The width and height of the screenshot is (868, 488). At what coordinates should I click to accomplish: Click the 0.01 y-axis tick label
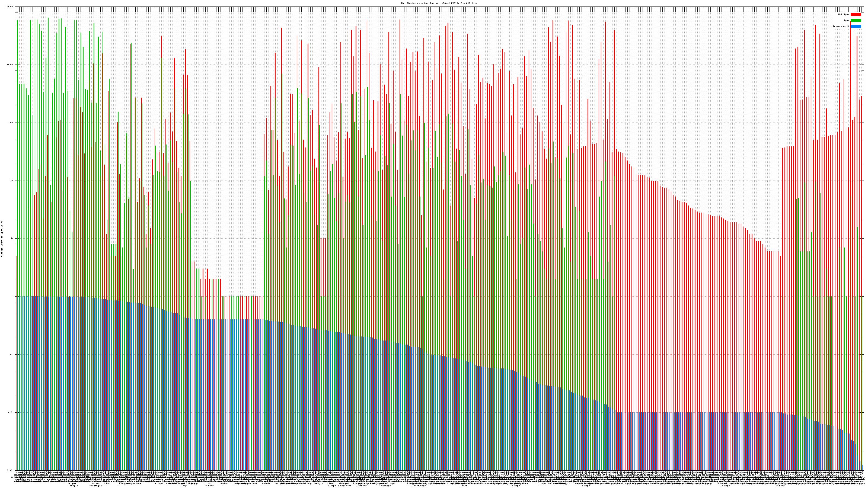(11, 412)
